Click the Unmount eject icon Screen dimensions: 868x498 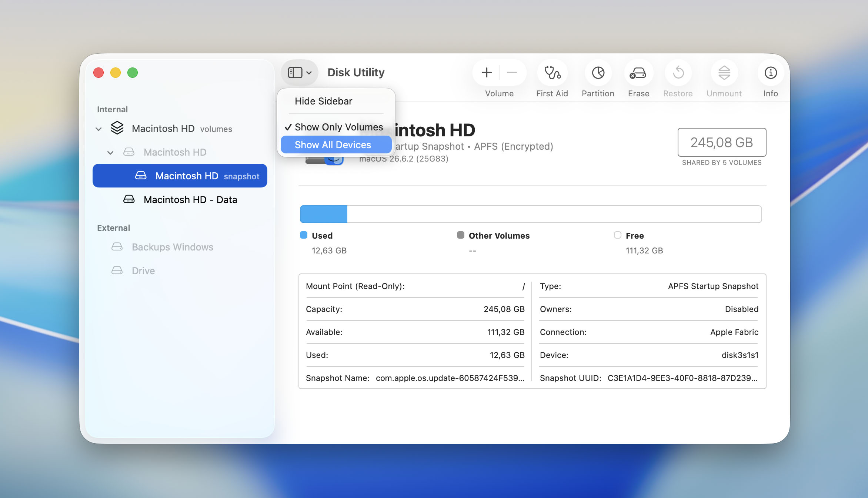coord(724,73)
